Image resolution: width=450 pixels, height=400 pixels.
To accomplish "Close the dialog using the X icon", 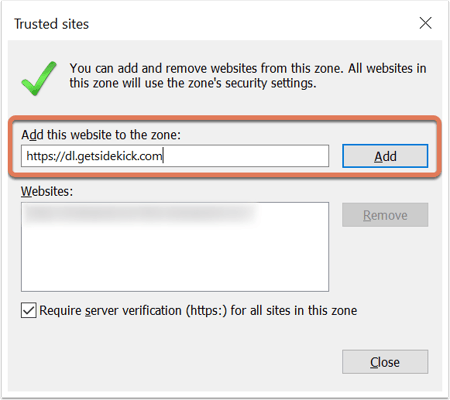I will (425, 23).
